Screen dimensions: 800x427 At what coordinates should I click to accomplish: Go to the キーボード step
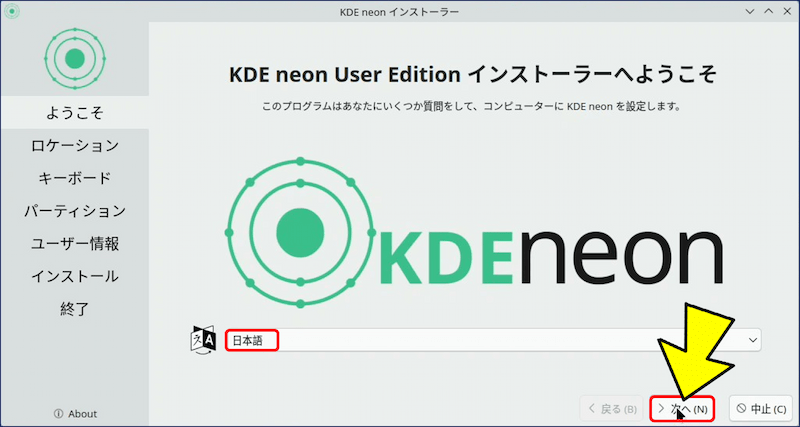[74, 178]
